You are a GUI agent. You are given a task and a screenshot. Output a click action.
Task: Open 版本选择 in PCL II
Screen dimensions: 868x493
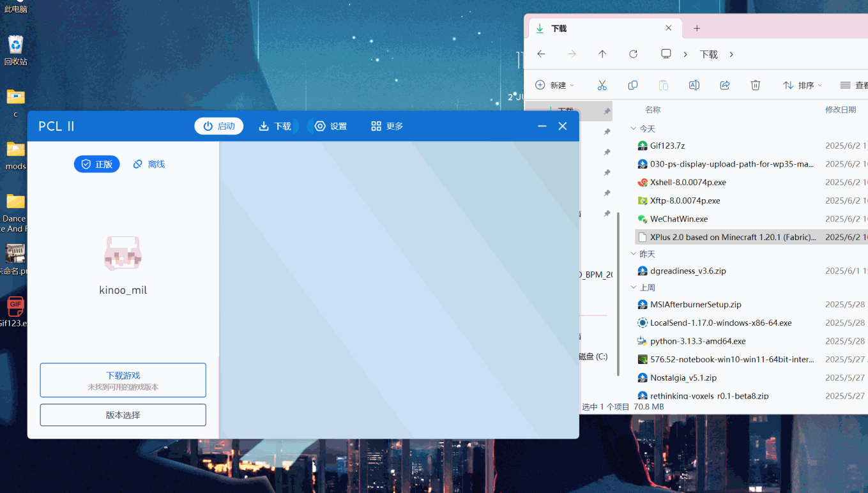click(x=123, y=415)
